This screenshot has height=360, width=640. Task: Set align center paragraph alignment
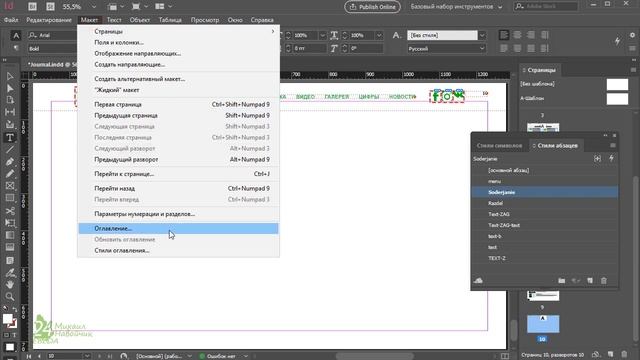tap(517, 35)
